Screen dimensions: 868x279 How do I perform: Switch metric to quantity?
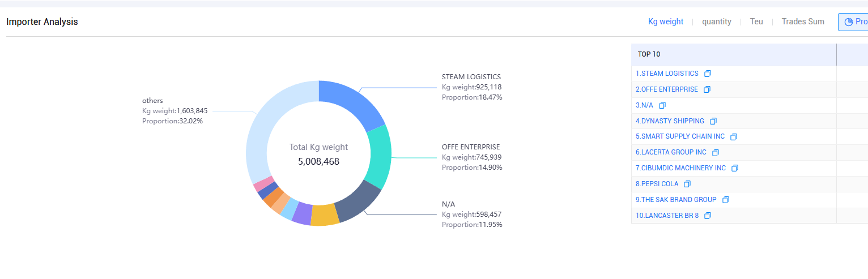coord(717,22)
